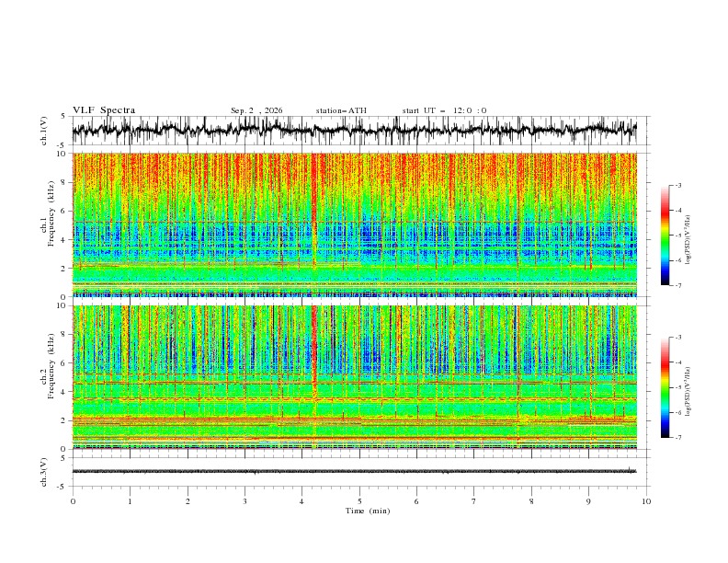Click the red burst in ch.1 spectrogram
The image size is (728, 563).
pyautogui.click(x=314, y=209)
